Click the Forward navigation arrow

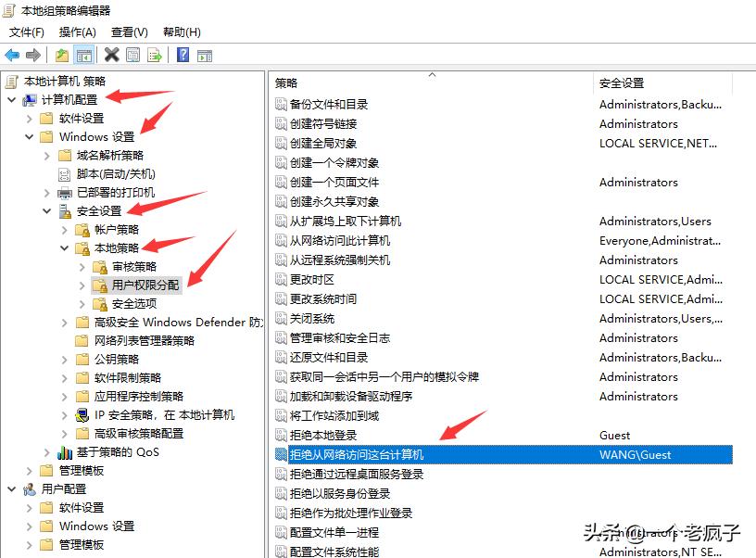tap(31, 54)
